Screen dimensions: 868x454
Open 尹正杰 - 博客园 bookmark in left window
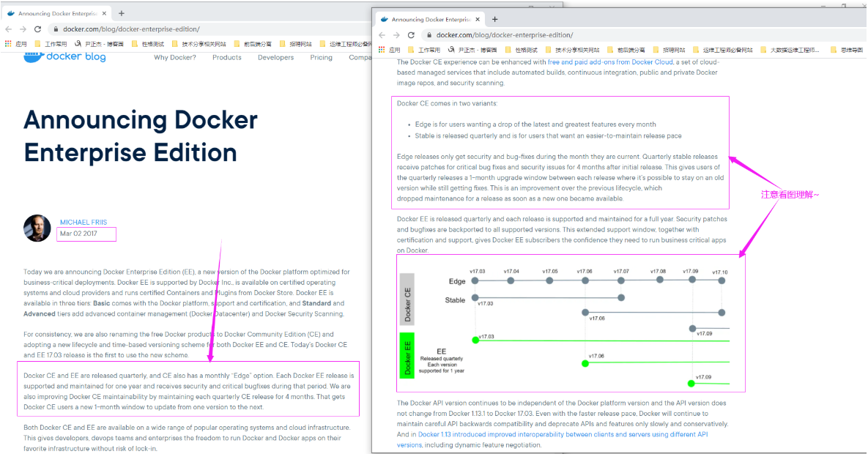tap(99, 44)
